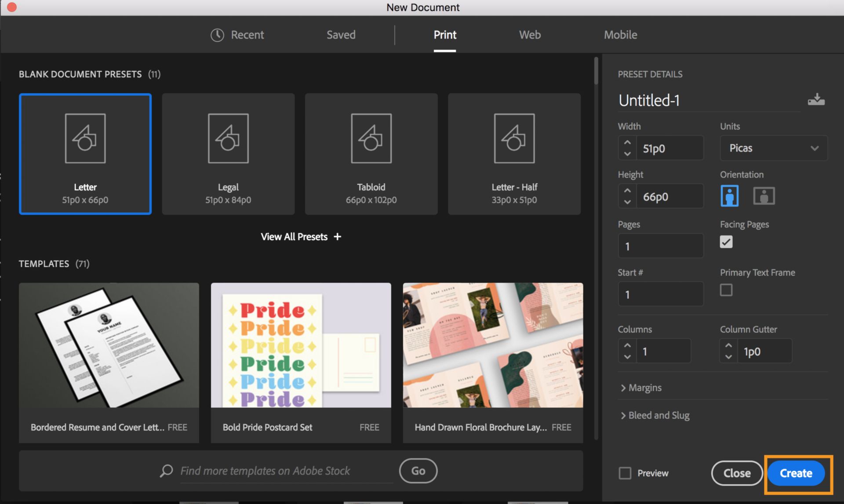Switch to the Web tab
This screenshot has width=844, height=504.
pos(529,33)
